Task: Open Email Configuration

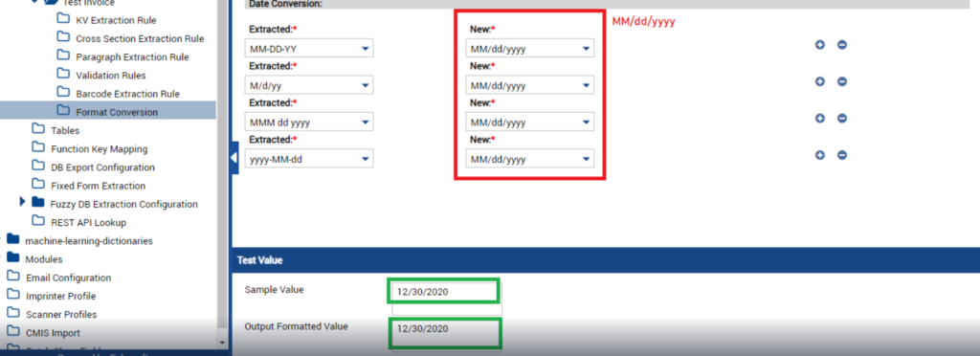Action: [x=68, y=278]
